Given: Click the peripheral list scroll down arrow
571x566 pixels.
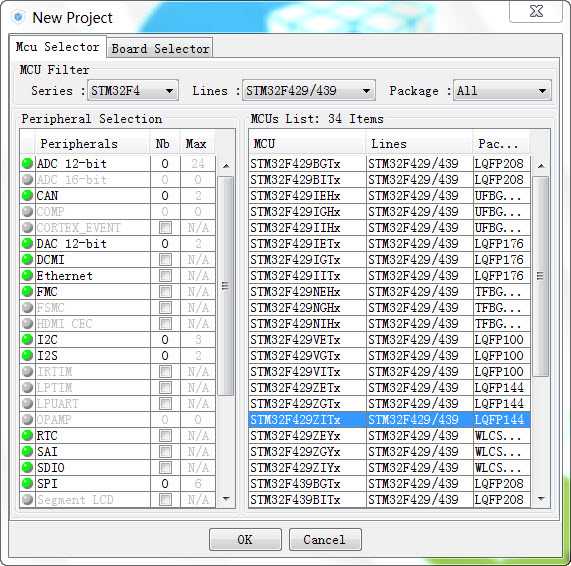Looking at the screenshot, I should pos(226,499).
